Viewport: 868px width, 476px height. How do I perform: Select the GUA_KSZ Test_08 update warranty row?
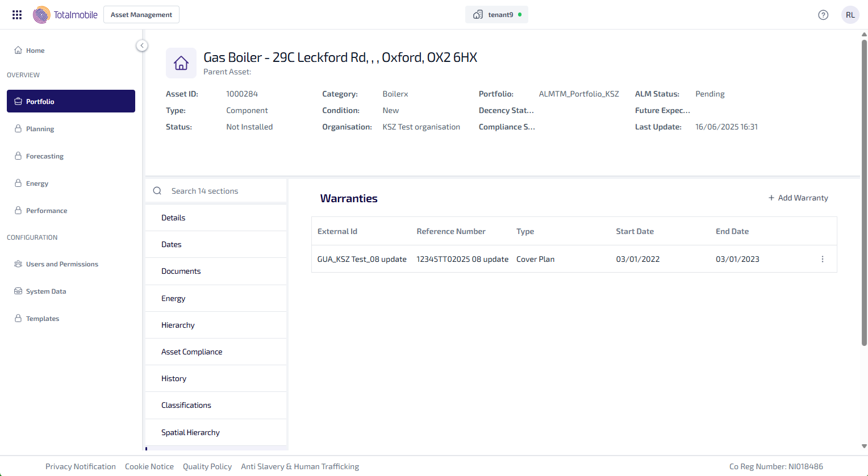362,259
